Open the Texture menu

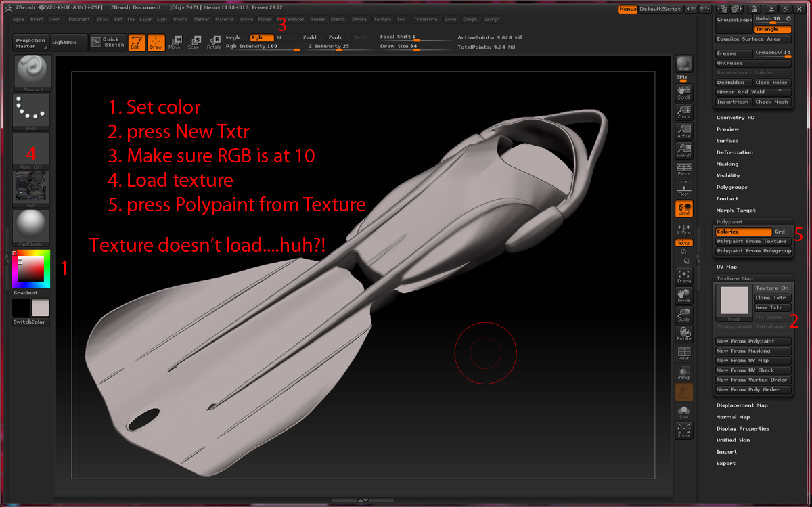382,19
